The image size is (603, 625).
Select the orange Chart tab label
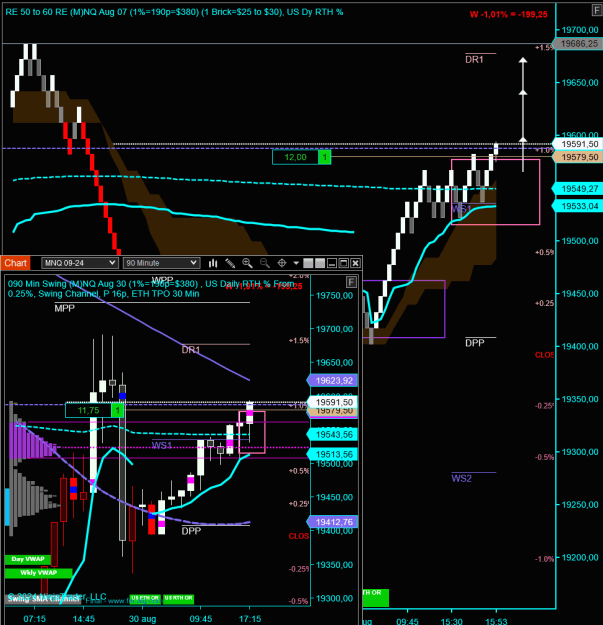click(x=16, y=263)
